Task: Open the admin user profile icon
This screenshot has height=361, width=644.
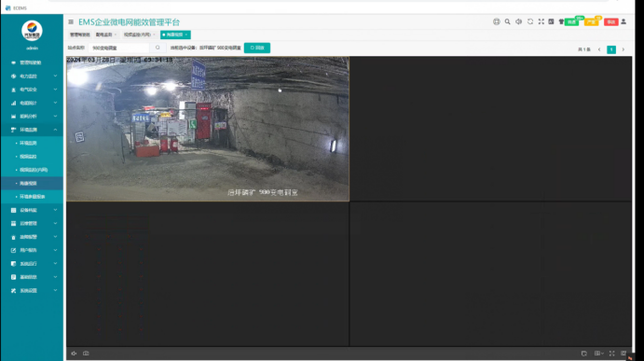Action: pyautogui.click(x=623, y=21)
